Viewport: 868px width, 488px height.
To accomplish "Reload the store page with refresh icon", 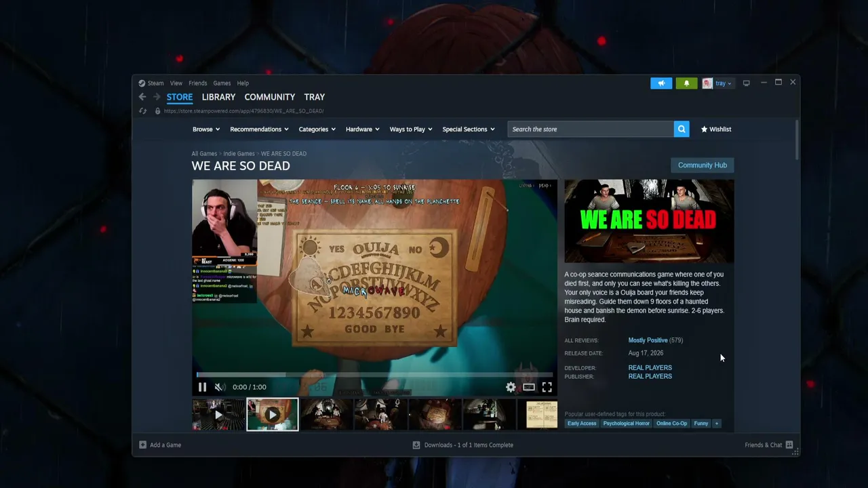I will (x=142, y=111).
